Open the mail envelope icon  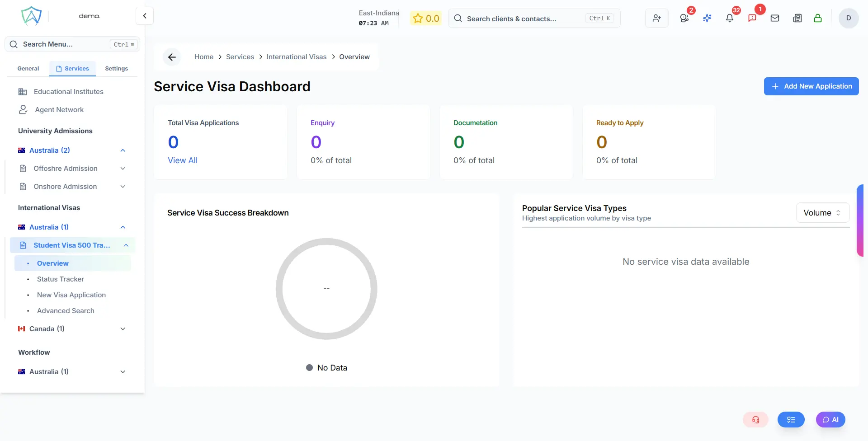point(774,18)
